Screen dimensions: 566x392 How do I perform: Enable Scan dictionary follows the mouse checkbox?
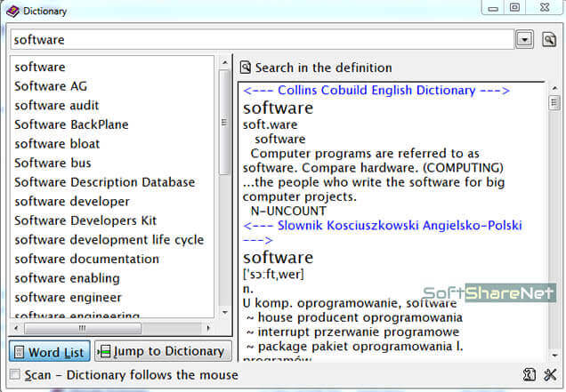pyautogui.click(x=15, y=374)
